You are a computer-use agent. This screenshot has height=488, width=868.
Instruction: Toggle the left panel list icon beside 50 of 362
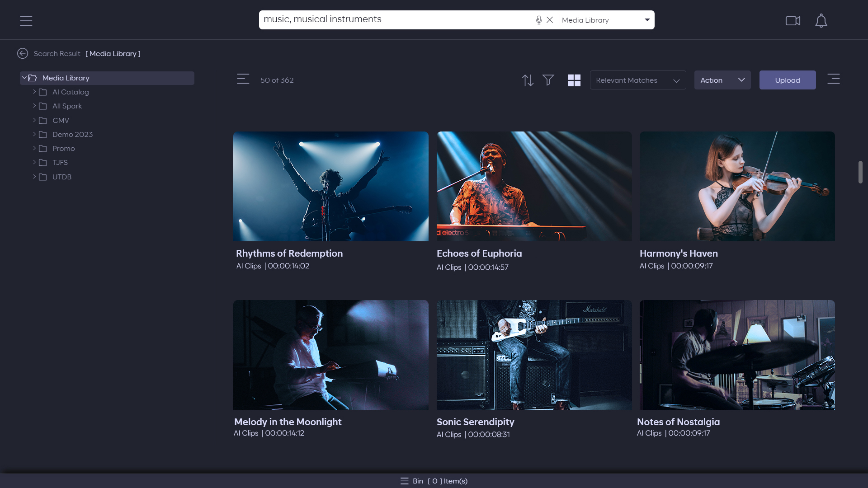pyautogui.click(x=243, y=79)
